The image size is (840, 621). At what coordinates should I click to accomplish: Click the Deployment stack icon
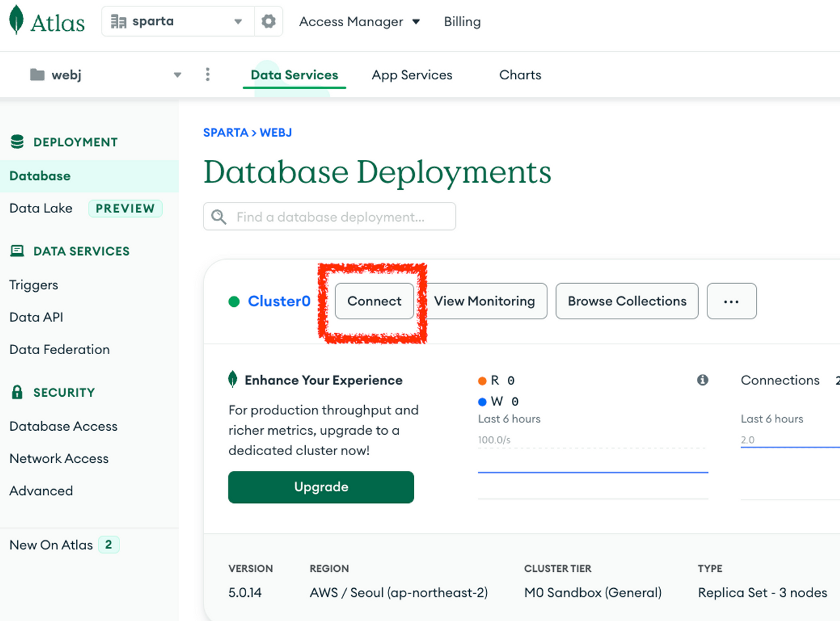pos(17,142)
